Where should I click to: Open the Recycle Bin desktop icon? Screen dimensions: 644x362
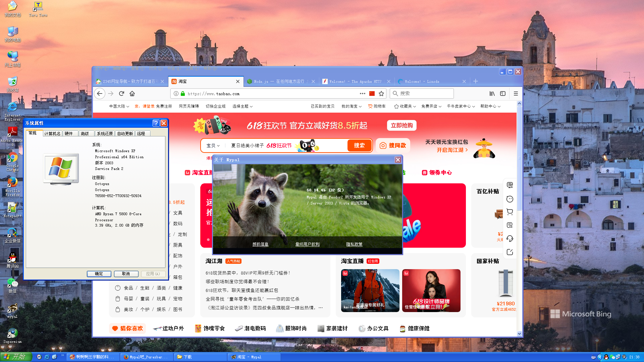coord(12,84)
